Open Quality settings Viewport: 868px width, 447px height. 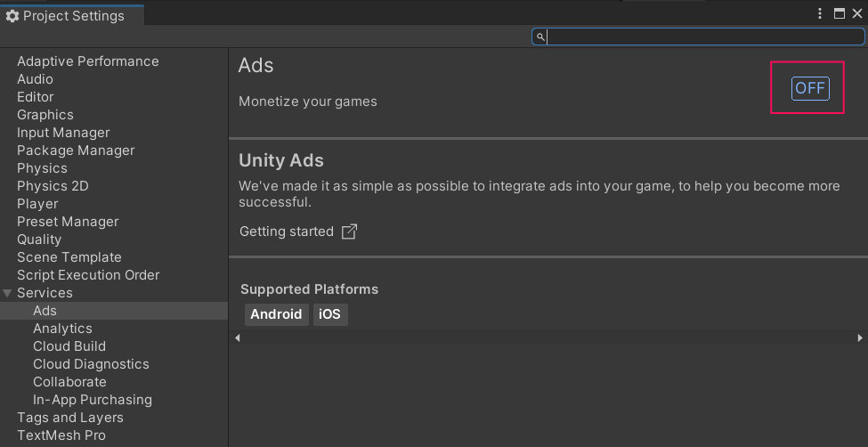point(39,240)
